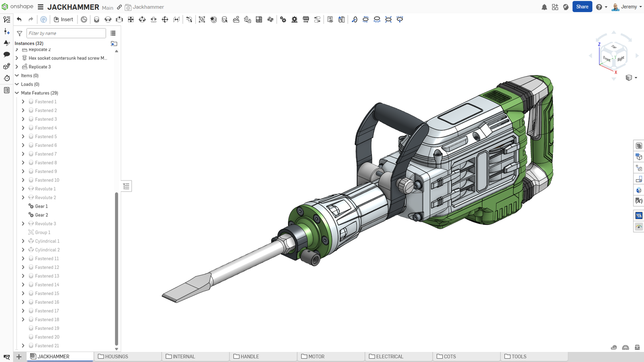644x362 pixels.
Task: Select the Revolute mate tool
Action: tap(108, 19)
